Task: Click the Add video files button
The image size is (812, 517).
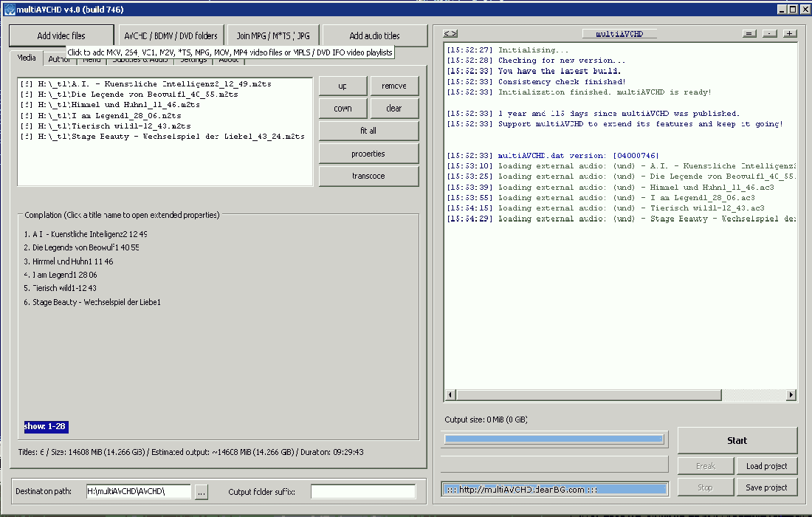Action: (61, 35)
